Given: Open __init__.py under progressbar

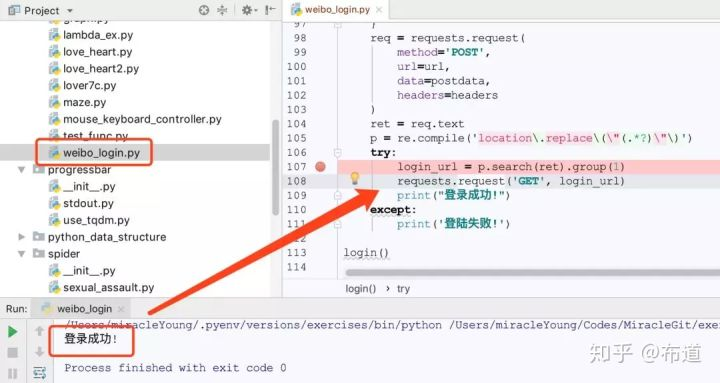Looking at the screenshot, I should [x=89, y=186].
